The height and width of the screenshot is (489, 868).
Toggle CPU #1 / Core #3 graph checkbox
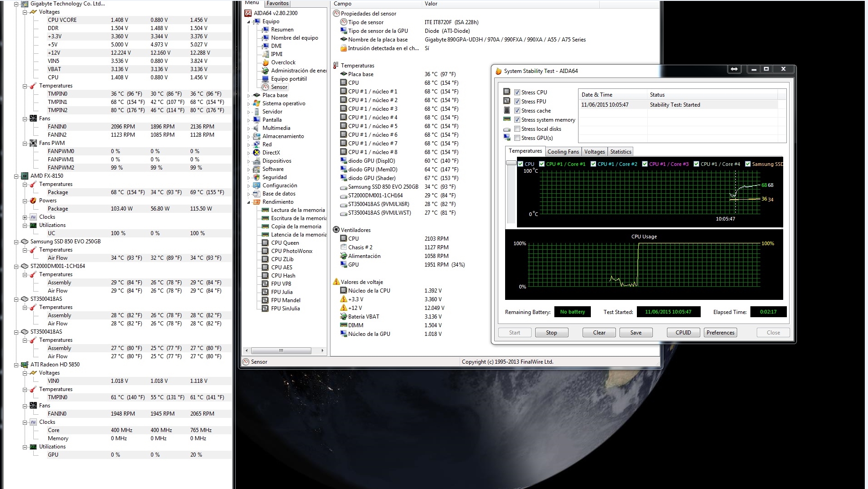645,164
